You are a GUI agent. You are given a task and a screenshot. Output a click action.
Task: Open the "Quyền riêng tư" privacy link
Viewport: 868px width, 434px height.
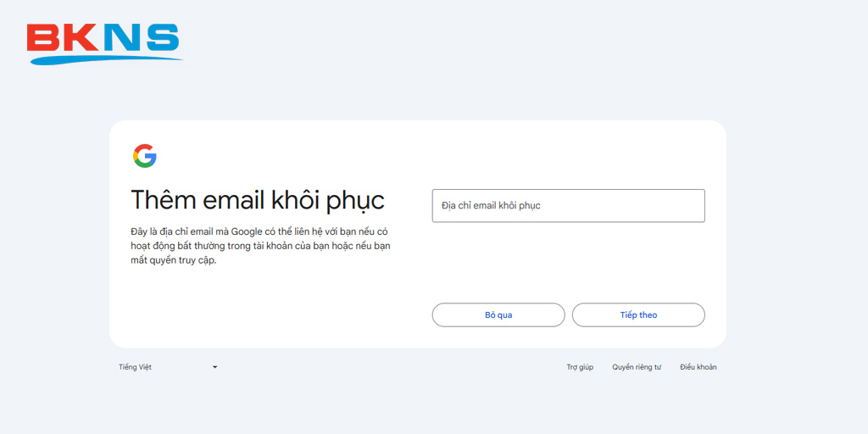click(637, 367)
